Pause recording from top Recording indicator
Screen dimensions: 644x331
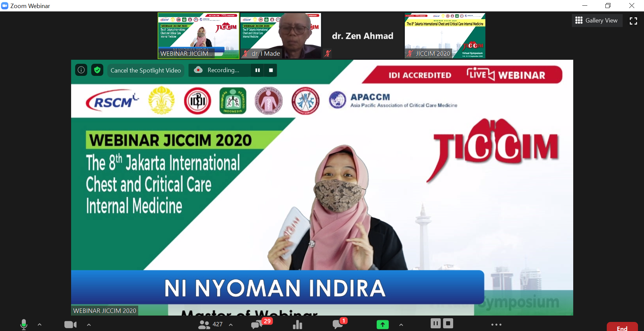pyautogui.click(x=258, y=70)
